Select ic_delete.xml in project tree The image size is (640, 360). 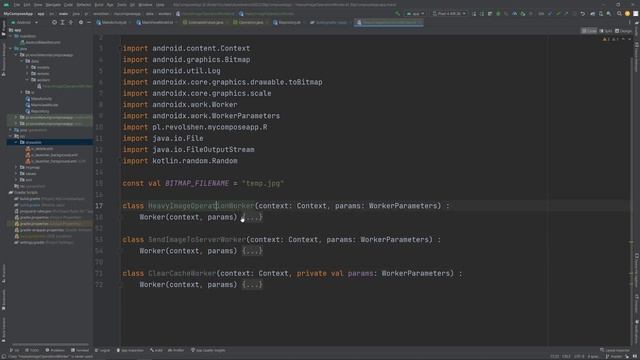click(x=40, y=149)
